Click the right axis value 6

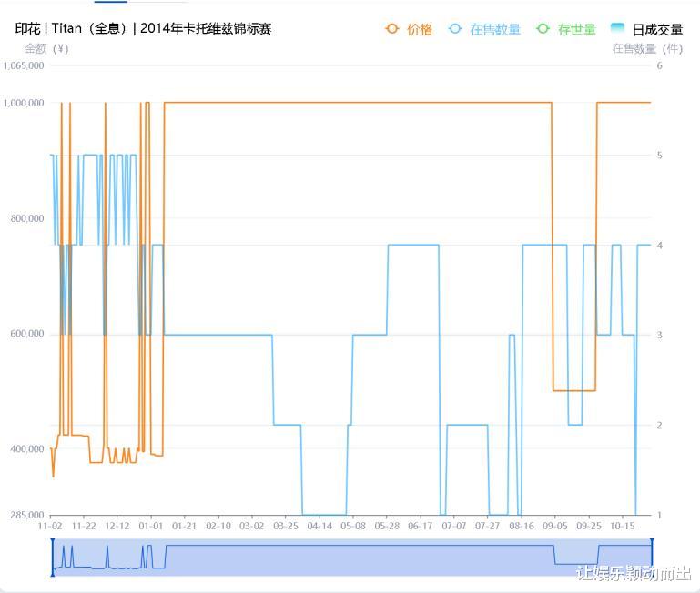click(659, 65)
